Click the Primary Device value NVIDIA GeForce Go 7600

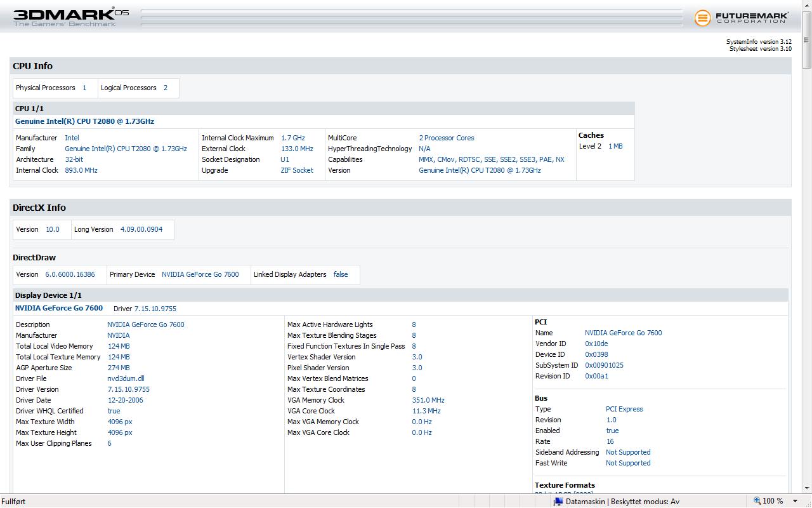coord(200,274)
